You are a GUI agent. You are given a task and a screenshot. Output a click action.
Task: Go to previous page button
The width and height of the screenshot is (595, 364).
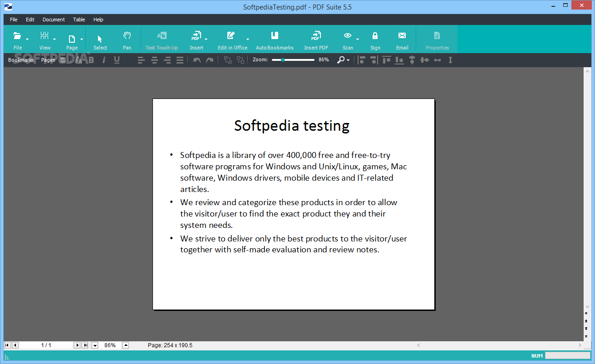pos(15,345)
